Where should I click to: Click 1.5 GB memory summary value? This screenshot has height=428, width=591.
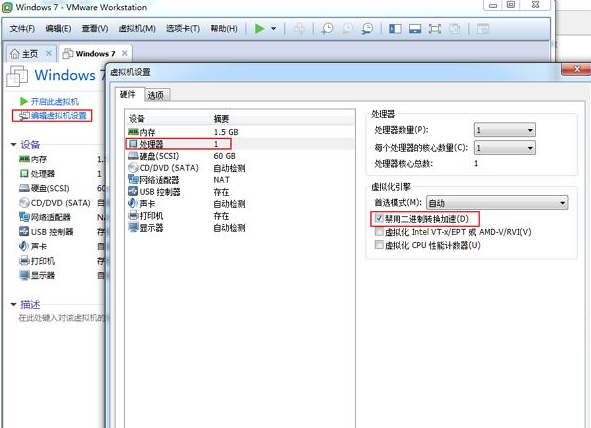(x=226, y=132)
